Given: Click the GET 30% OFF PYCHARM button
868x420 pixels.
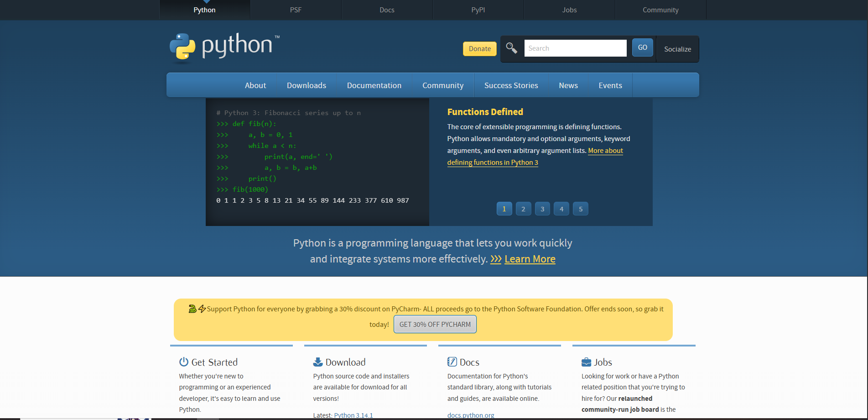Looking at the screenshot, I should pos(435,325).
